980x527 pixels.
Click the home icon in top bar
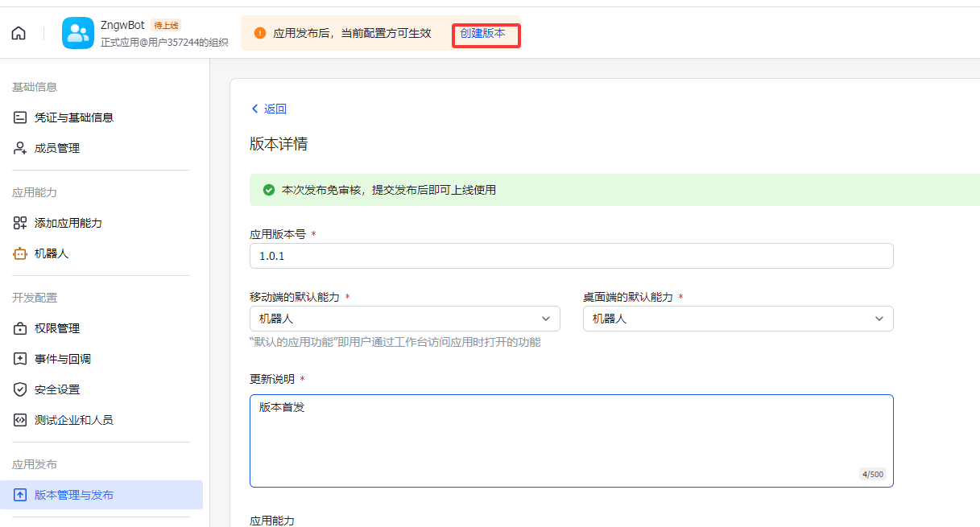19,33
